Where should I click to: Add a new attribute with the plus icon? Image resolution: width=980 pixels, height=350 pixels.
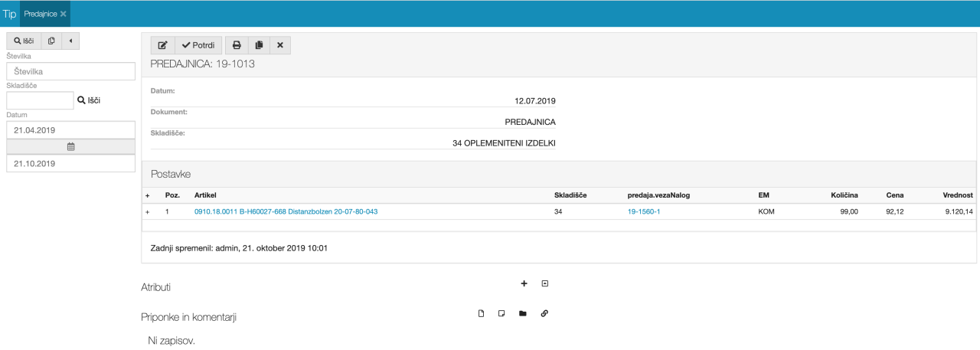point(524,283)
